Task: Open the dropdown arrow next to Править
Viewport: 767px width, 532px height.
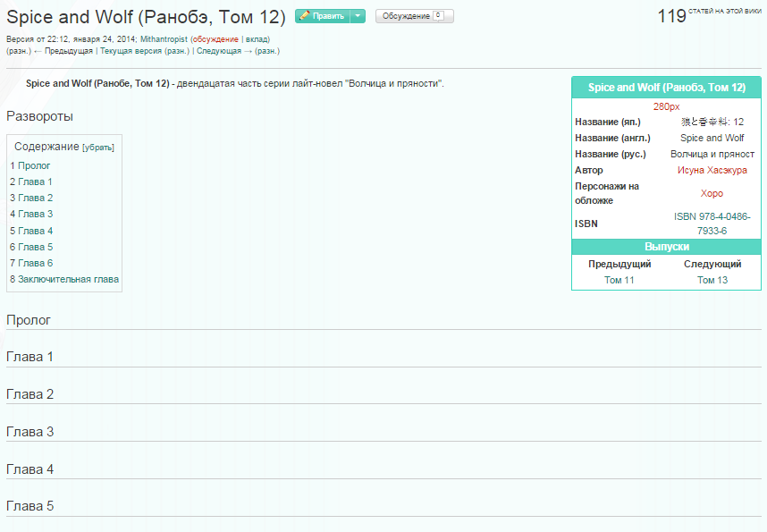Action: point(358,16)
